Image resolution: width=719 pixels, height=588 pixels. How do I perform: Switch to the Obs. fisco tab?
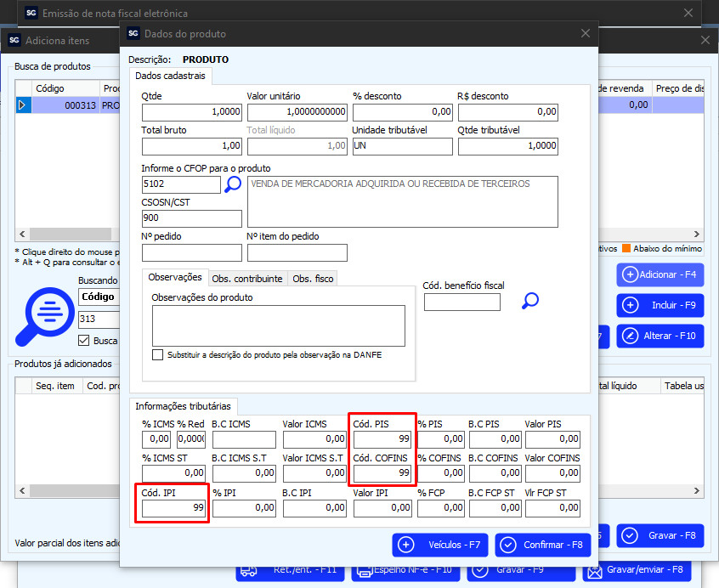(314, 279)
